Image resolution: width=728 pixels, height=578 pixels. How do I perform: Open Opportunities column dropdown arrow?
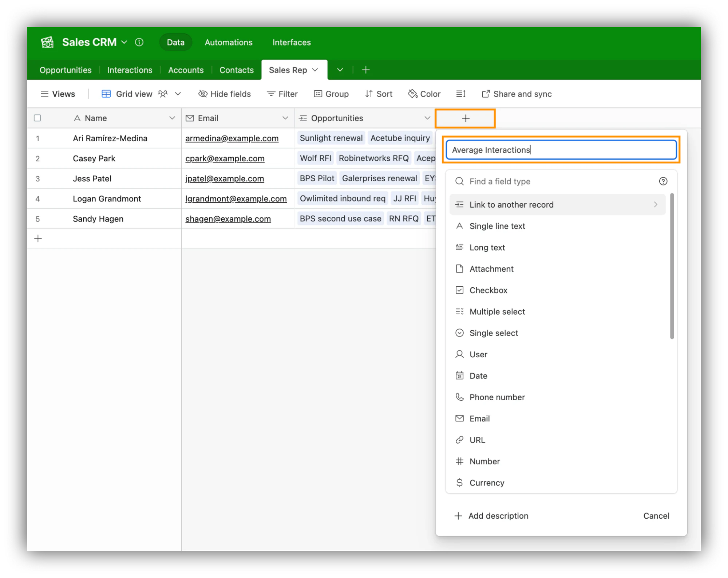427,118
